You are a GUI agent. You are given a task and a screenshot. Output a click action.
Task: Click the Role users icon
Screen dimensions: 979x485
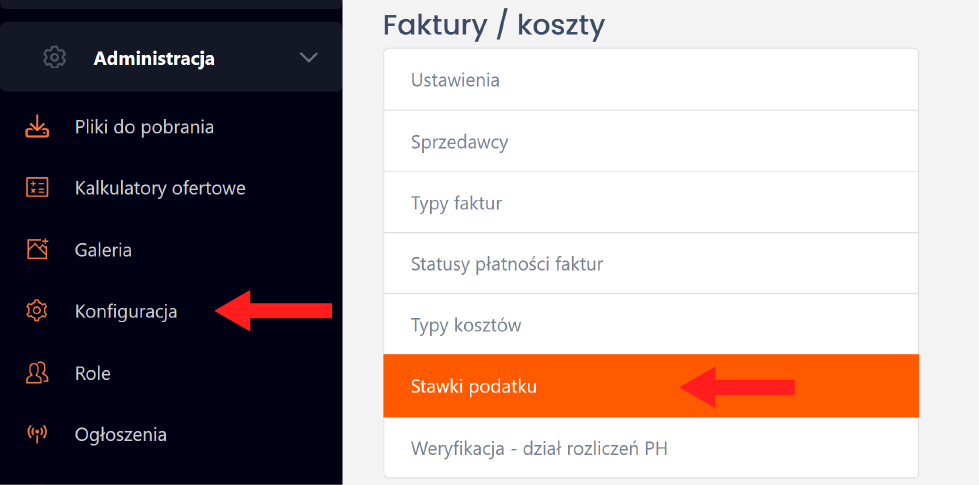(x=37, y=372)
